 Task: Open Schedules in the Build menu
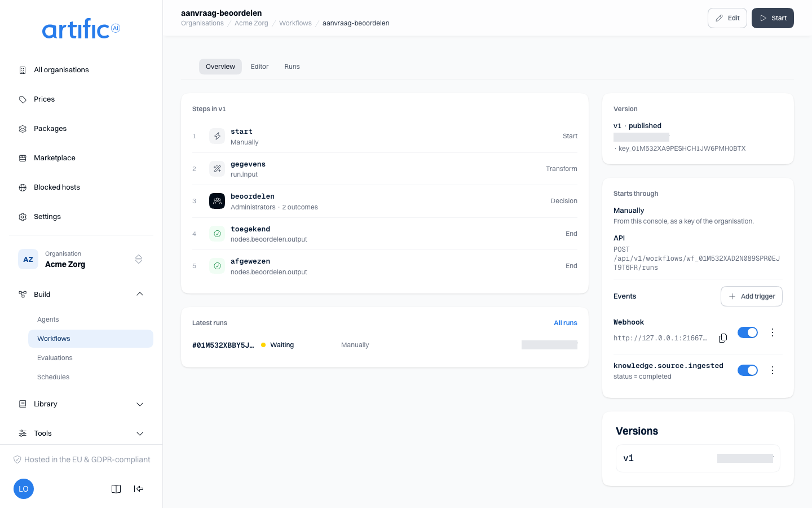[91, 377]
